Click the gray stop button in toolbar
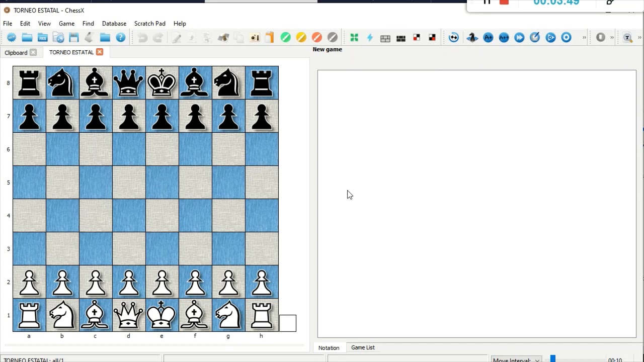Viewport: 644px width, 362px height. pos(601,38)
